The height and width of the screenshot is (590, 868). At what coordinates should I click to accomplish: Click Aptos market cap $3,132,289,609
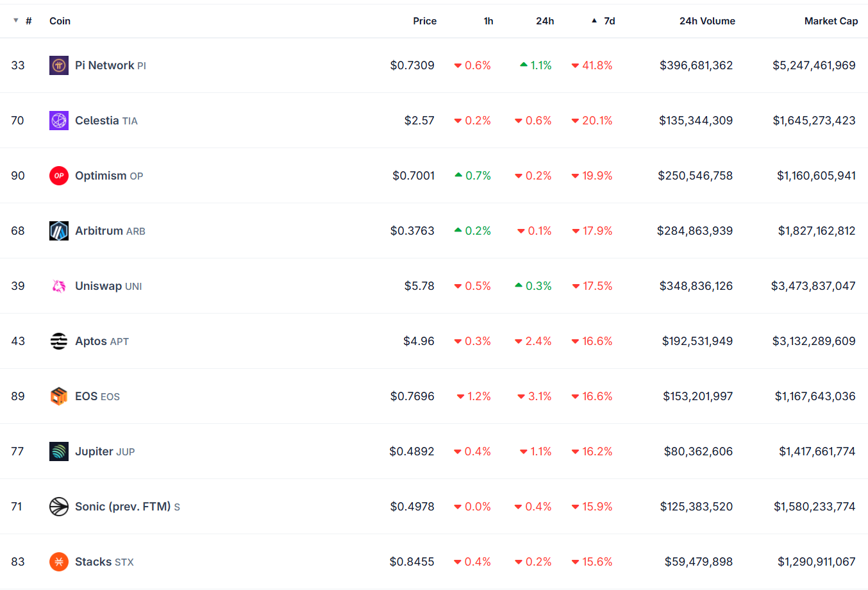[x=814, y=341]
